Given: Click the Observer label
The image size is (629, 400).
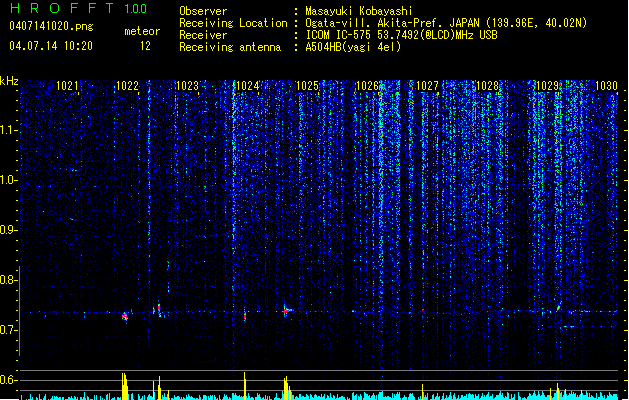Looking at the screenshot, I should [x=203, y=11].
